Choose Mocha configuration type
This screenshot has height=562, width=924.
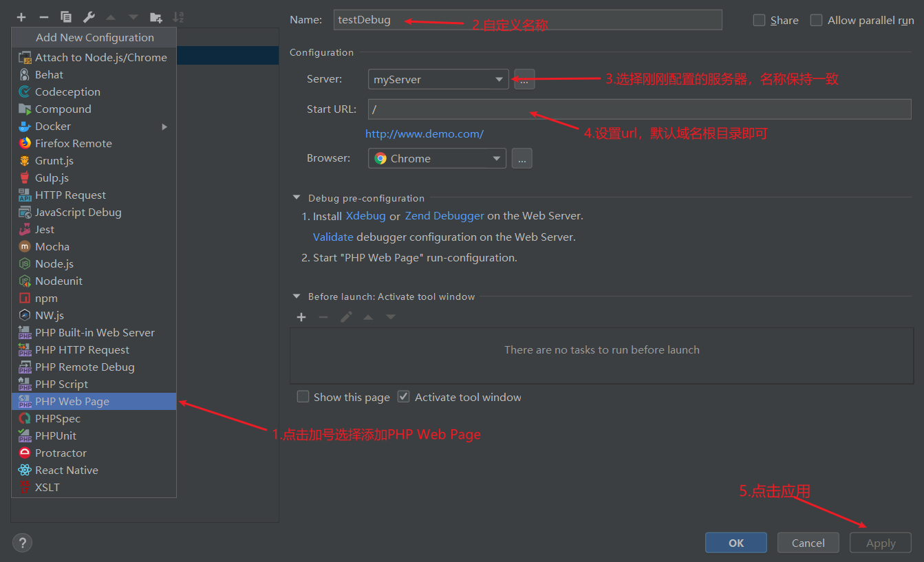[x=94, y=246]
